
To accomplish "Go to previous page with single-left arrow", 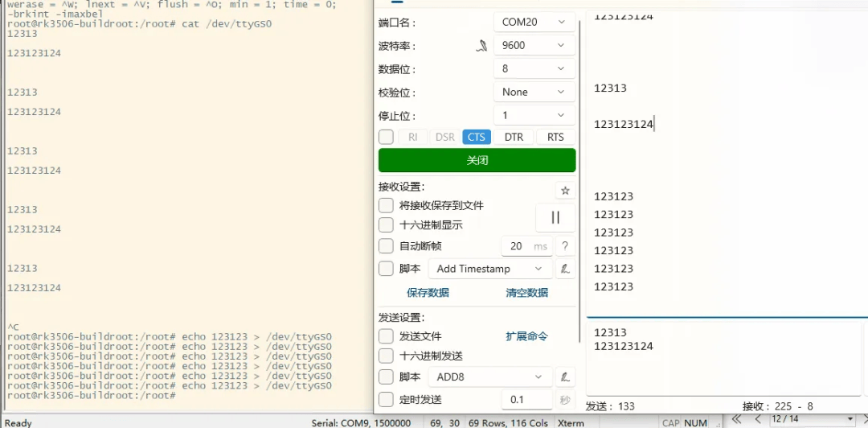I will point(758,419).
